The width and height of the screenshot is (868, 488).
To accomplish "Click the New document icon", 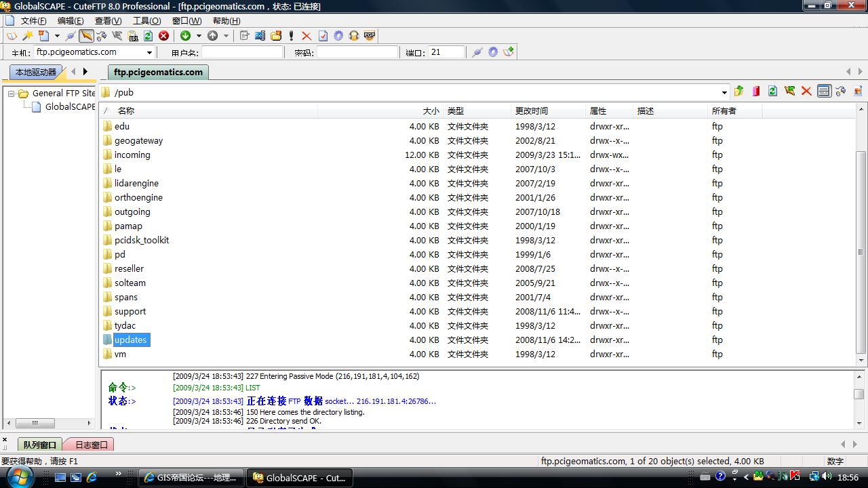I will (43, 36).
